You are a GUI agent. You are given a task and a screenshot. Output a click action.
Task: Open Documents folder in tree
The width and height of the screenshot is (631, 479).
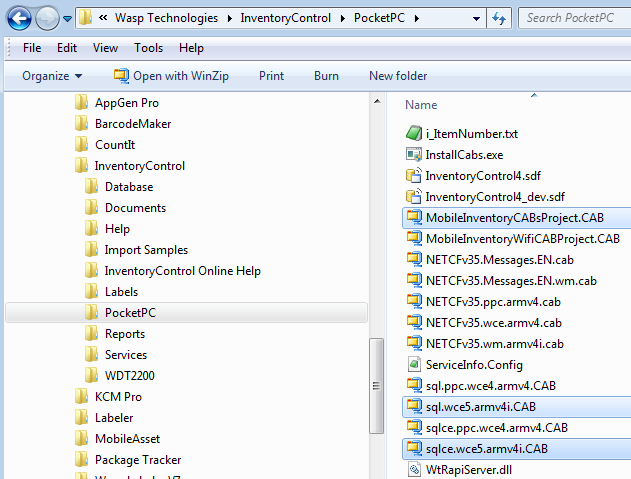(x=135, y=208)
